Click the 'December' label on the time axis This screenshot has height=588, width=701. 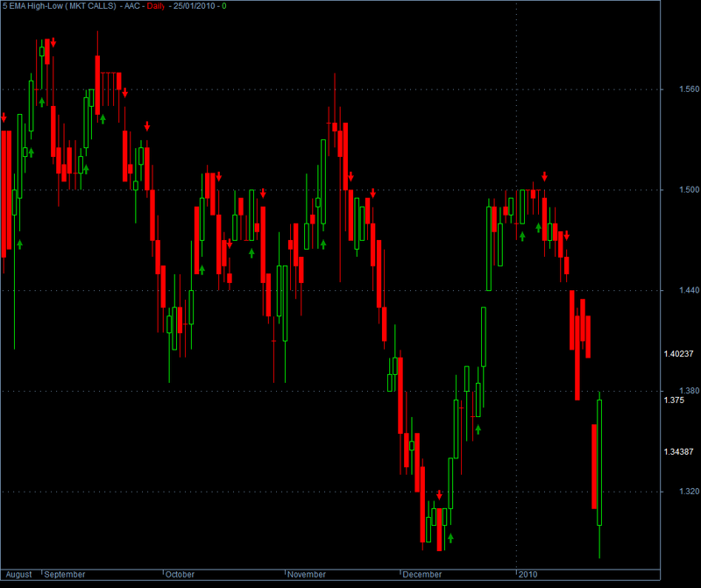(422, 575)
